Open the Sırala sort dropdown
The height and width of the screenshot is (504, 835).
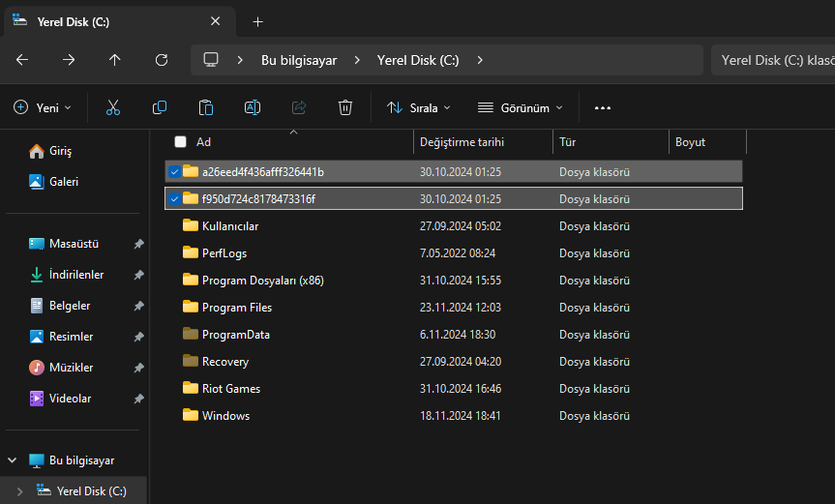(x=419, y=107)
